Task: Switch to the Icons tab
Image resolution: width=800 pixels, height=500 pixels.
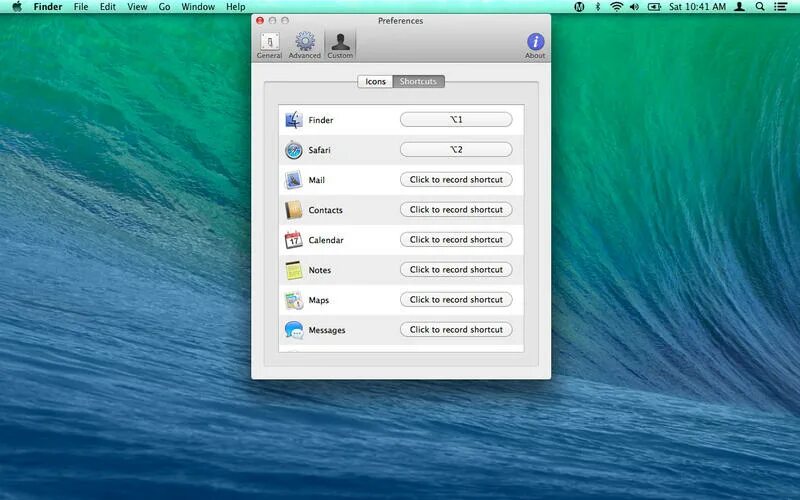Action: [376, 82]
